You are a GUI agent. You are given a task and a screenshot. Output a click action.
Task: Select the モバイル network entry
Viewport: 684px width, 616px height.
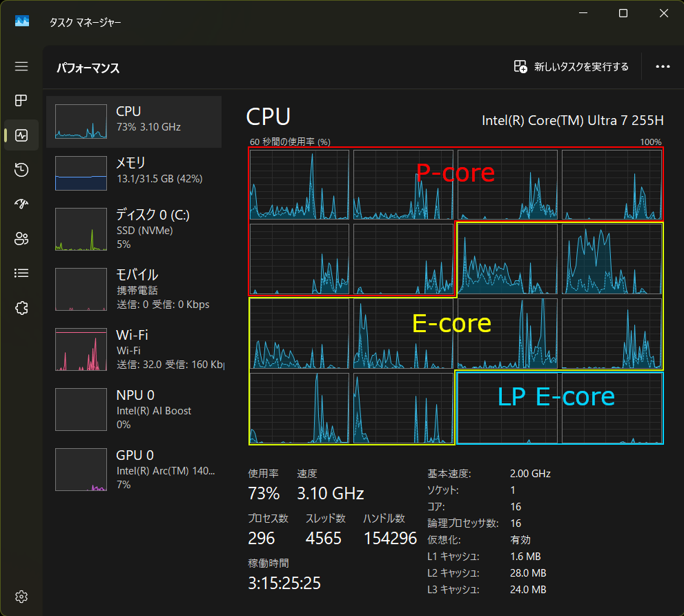pos(134,289)
